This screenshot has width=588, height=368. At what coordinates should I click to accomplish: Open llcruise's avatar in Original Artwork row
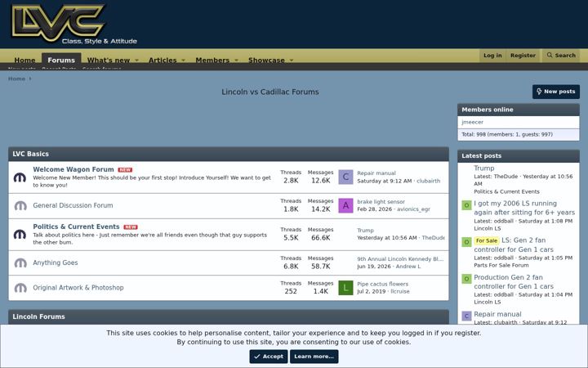[x=345, y=288]
